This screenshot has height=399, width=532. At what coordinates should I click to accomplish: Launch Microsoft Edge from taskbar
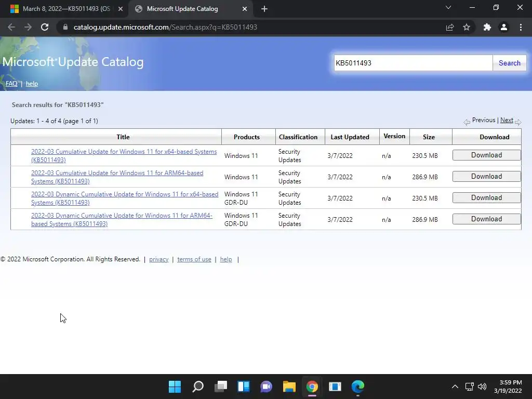click(x=358, y=387)
